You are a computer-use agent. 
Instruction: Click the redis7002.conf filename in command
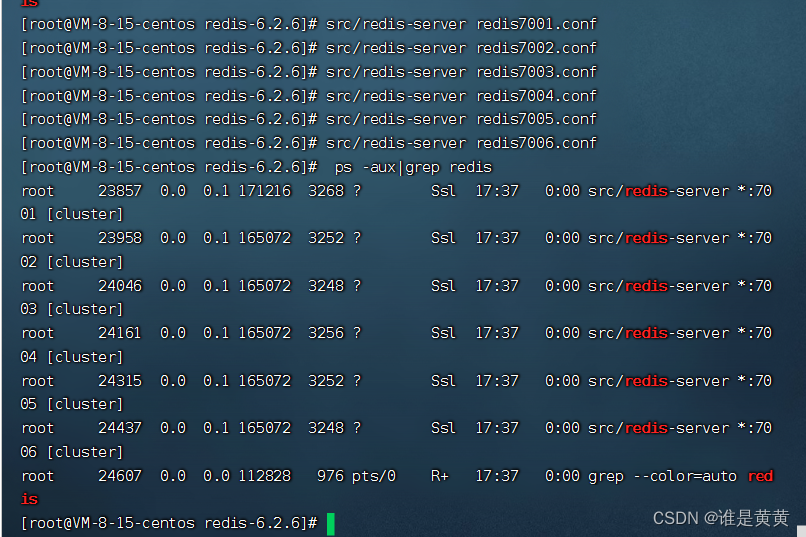pos(536,47)
